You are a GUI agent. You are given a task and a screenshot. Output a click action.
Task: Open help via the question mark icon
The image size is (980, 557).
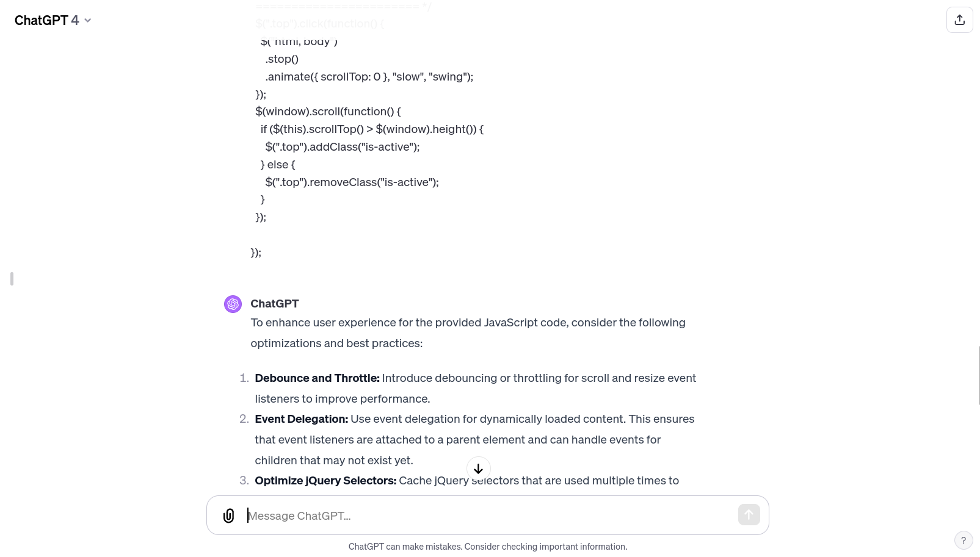[x=964, y=540]
